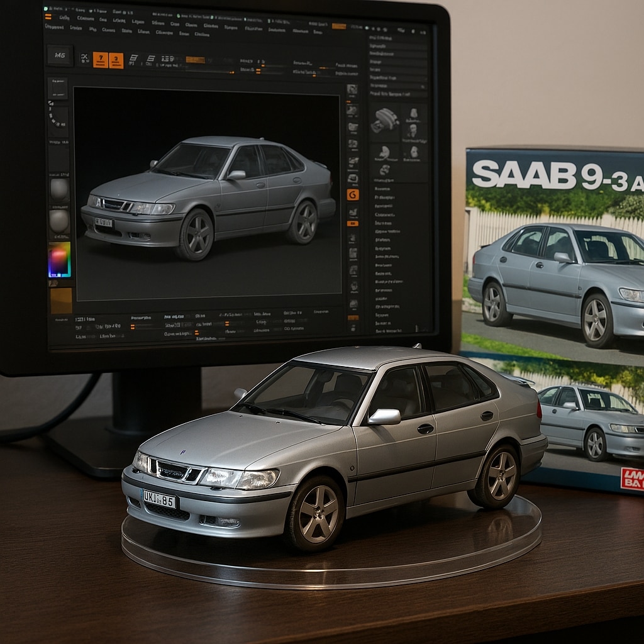Click the silver car model in the canvas viewport
Viewport: 644px width, 644px height.
208,195
